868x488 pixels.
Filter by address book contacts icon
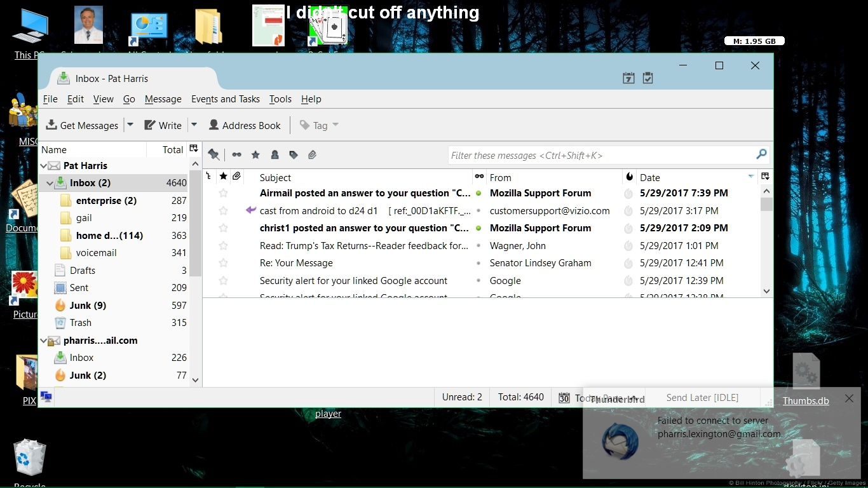(275, 154)
